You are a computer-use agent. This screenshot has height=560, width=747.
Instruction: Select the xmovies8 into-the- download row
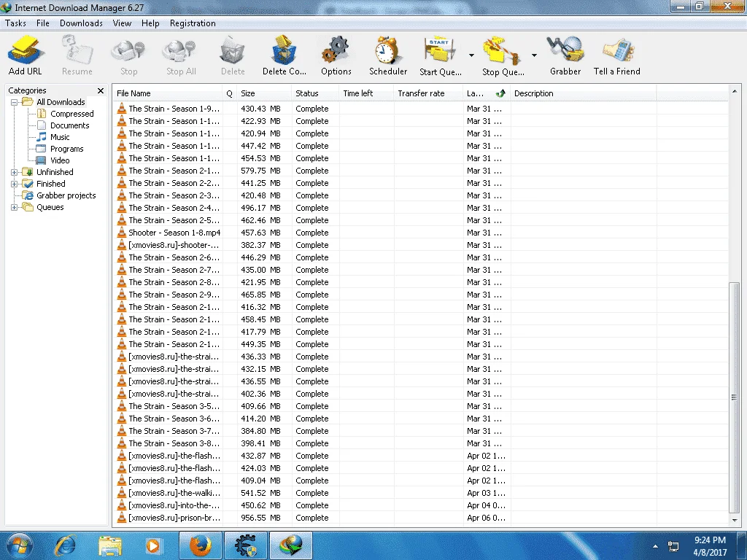(421, 505)
